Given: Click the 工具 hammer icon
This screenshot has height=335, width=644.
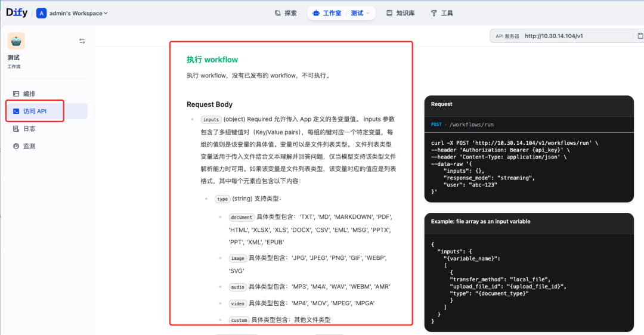Looking at the screenshot, I should [x=434, y=13].
